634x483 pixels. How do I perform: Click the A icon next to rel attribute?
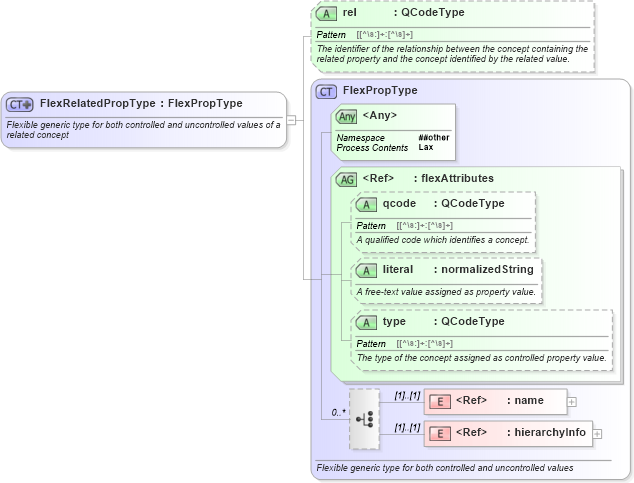(x=326, y=14)
